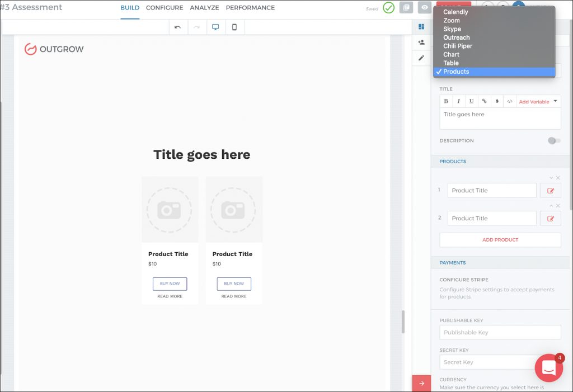This screenshot has height=392, width=573.
Task: Open the chat bubble widget
Action: point(548,367)
